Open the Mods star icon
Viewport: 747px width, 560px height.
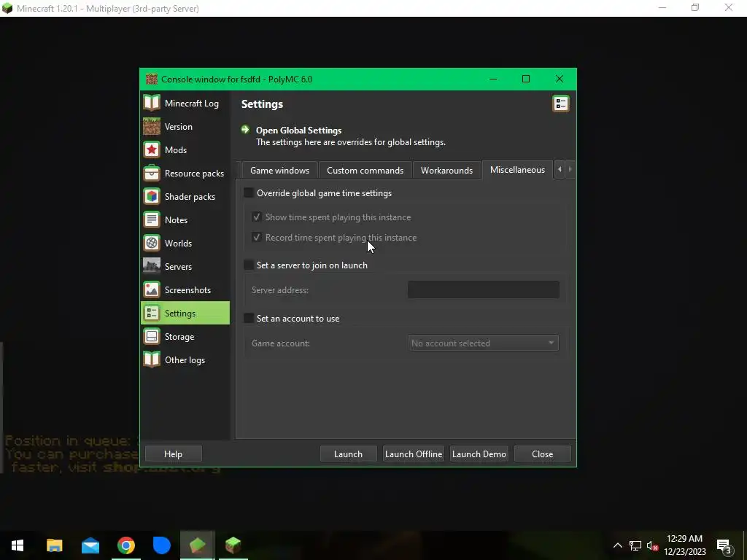pos(152,149)
